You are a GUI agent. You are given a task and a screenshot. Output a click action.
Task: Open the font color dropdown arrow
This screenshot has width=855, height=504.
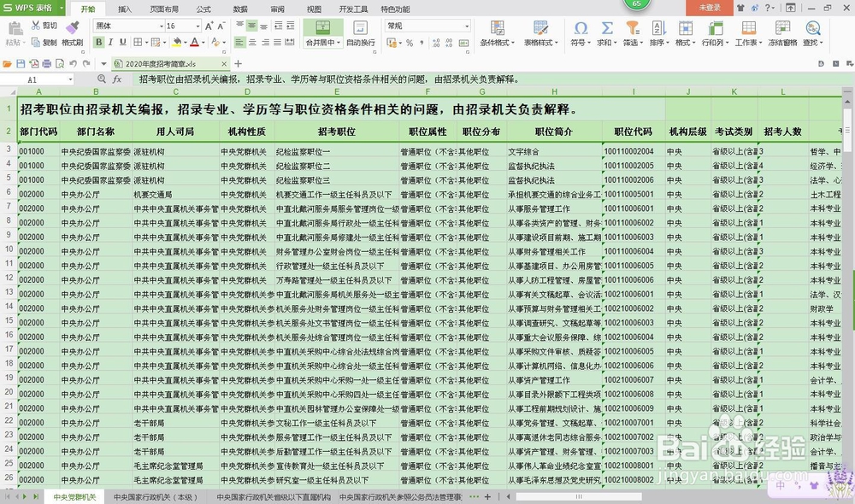coord(203,42)
